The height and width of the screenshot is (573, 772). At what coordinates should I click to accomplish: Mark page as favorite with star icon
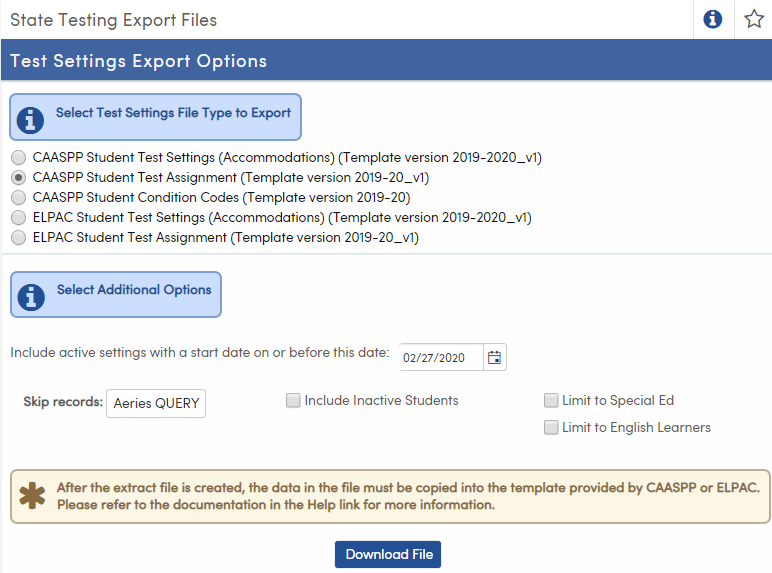[753, 19]
